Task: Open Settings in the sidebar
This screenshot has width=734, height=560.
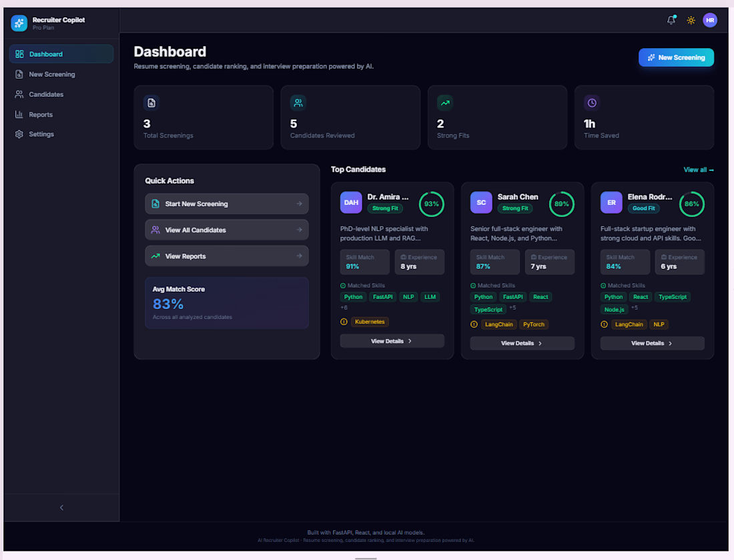Action: coord(61,134)
